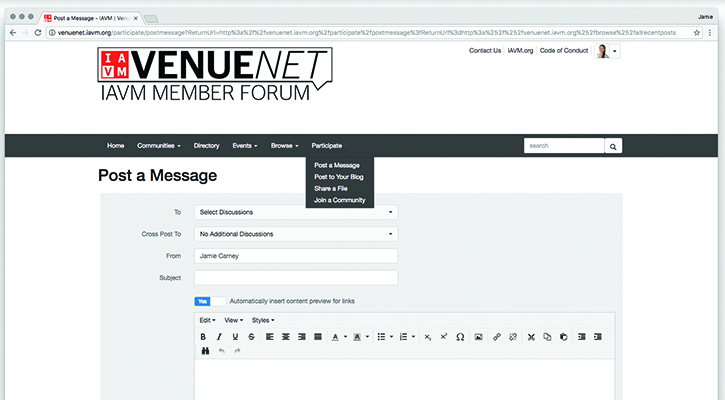Open the profile dropdown arrow
The width and height of the screenshot is (725, 400).
tap(614, 51)
